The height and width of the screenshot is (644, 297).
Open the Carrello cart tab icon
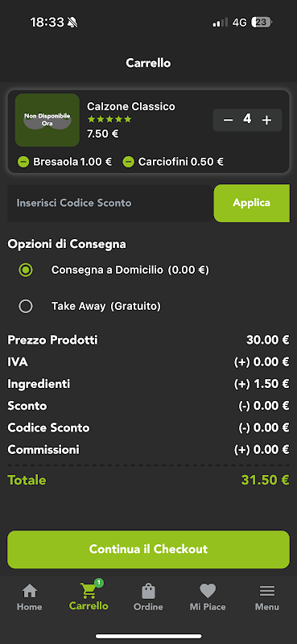pyautogui.click(x=89, y=591)
